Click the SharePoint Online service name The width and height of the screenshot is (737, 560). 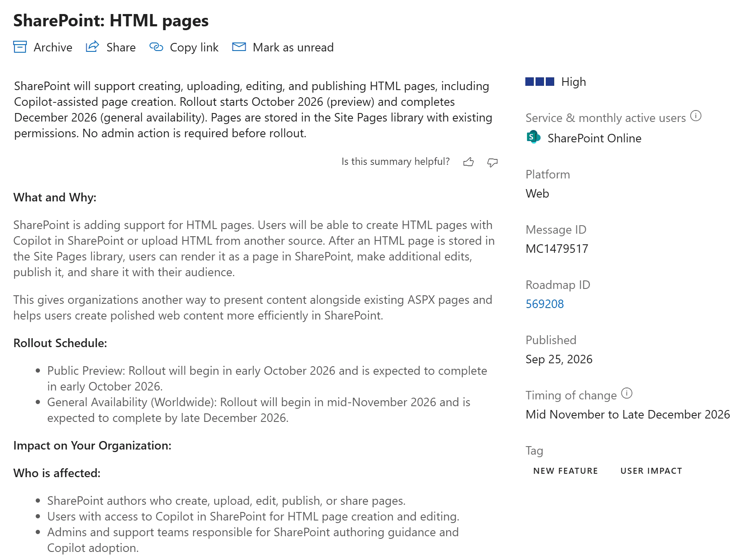[x=595, y=138]
